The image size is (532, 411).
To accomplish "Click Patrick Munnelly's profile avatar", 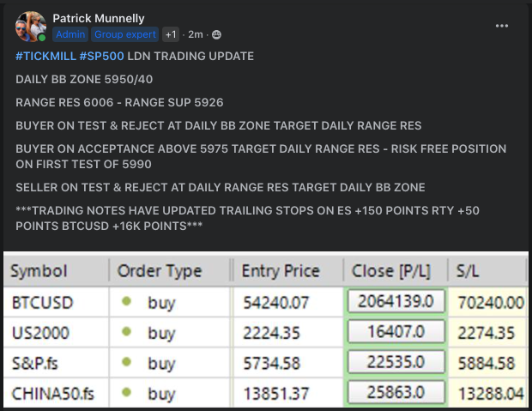I will 31,27.
